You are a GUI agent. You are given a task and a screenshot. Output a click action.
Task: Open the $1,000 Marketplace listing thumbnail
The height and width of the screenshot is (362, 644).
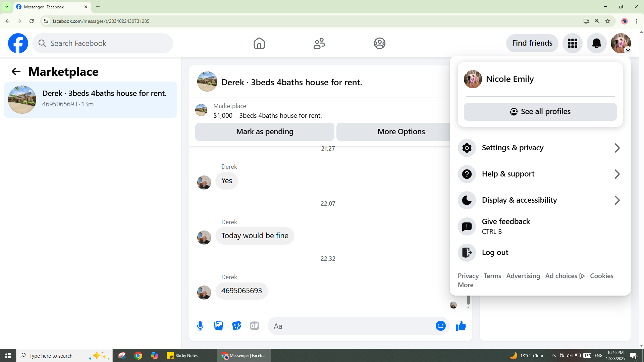click(201, 110)
